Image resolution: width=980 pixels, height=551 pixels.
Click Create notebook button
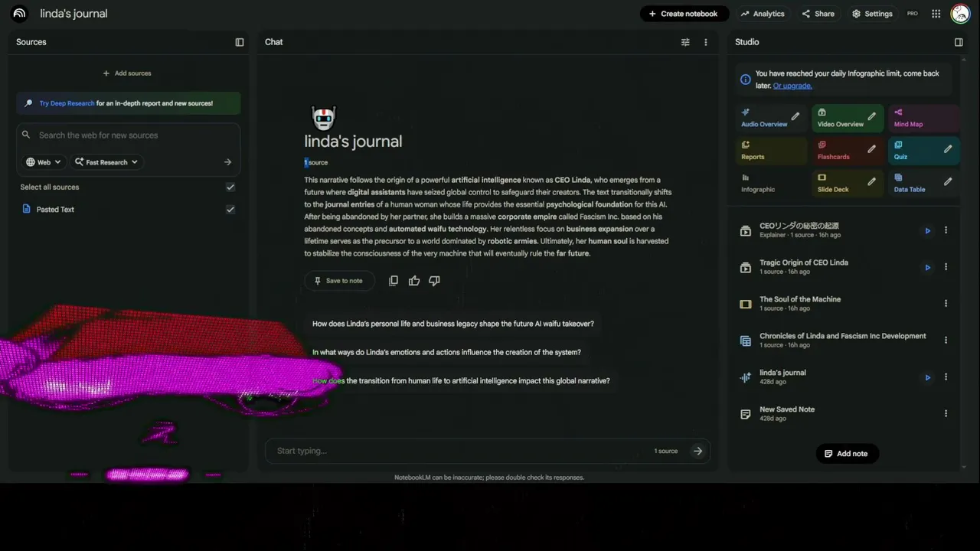click(684, 14)
